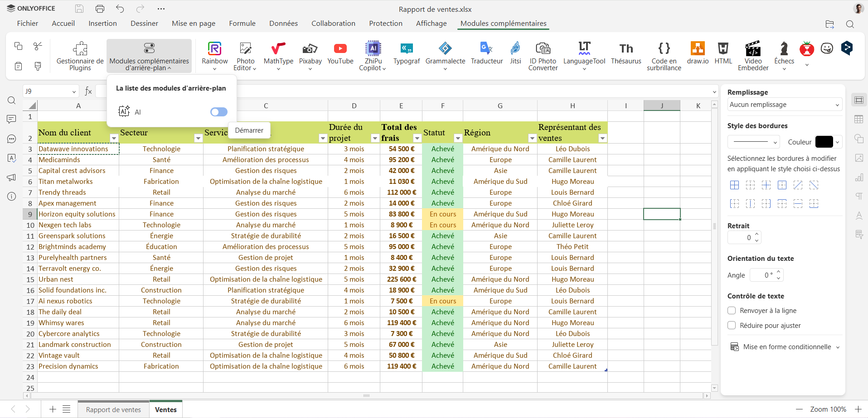Click the Save icon in title bar
The width and height of the screenshot is (868, 418).
tap(79, 9)
